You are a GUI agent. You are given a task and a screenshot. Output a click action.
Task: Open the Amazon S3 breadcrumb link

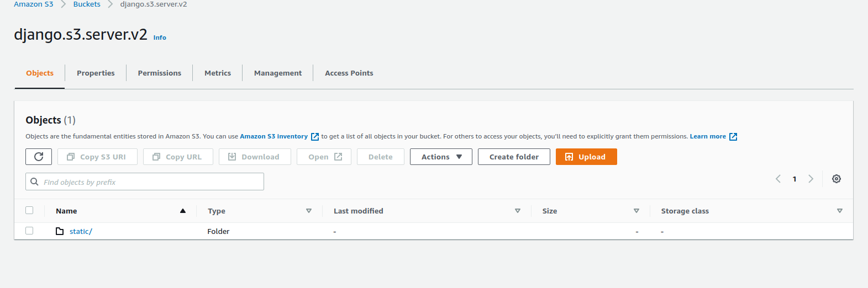[x=34, y=4]
